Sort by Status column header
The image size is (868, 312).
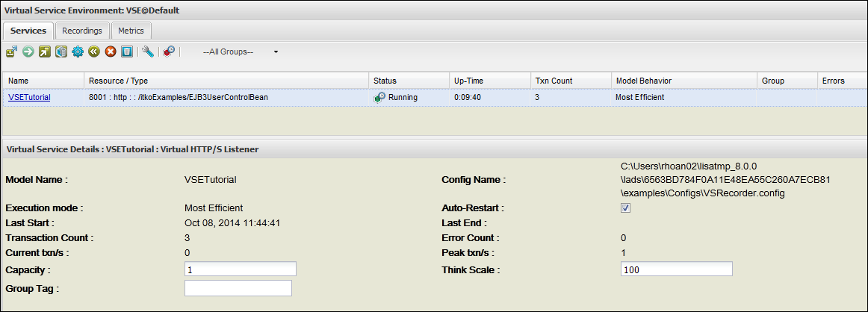(408, 81)
